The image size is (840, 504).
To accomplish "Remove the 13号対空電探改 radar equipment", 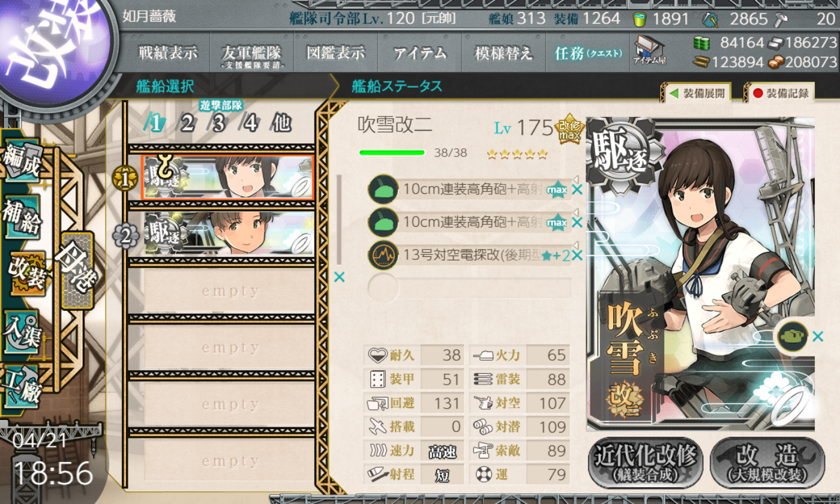I will coord(577,255).
